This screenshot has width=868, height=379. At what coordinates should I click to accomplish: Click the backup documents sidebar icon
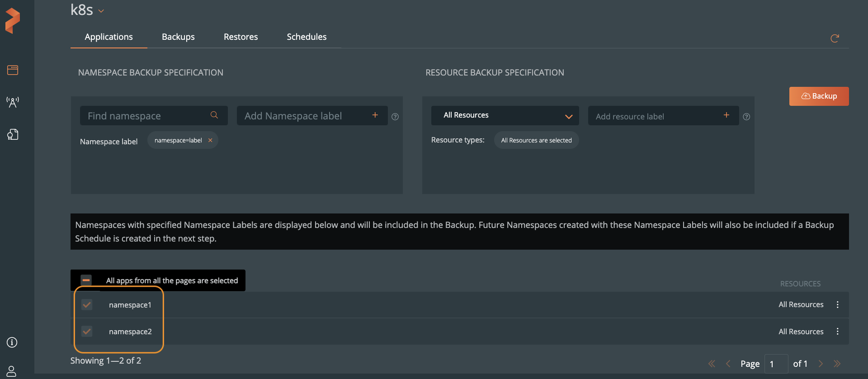coord(13,134)
